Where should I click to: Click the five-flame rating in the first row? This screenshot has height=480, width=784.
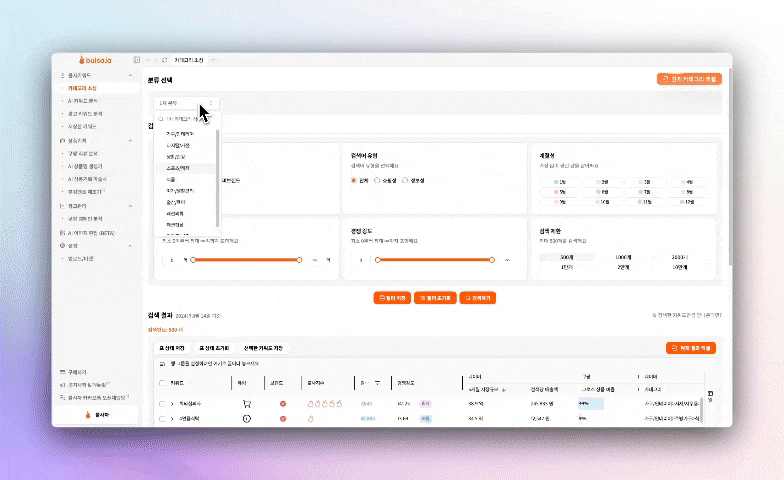[324, 404]
